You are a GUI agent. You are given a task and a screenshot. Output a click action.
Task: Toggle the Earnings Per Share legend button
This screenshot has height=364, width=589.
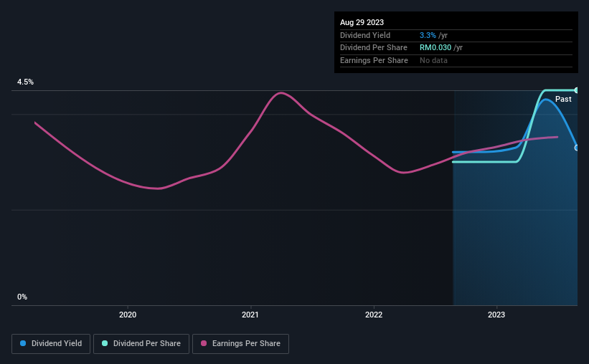click(x=240, y=344)
